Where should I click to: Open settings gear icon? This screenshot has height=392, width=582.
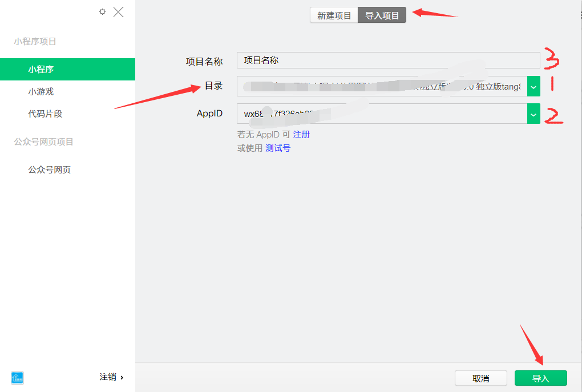pos(103,12)
